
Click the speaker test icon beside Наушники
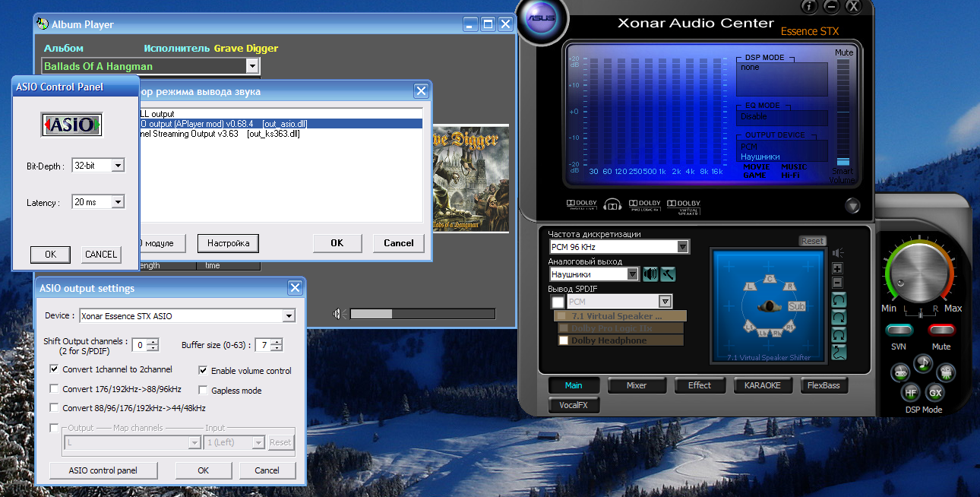coord(650,274)
